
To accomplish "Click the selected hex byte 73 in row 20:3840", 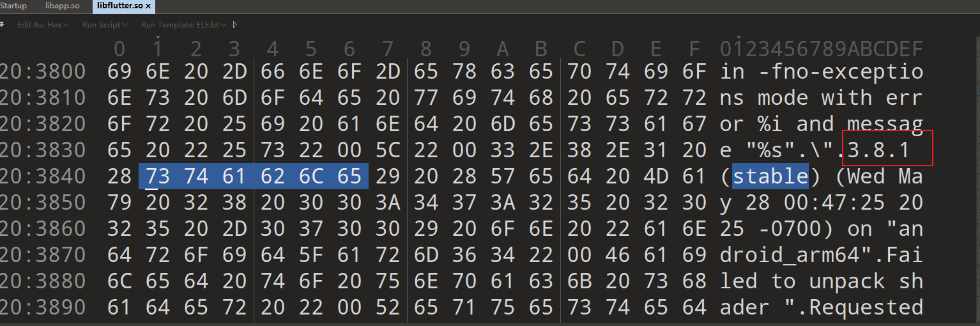I will point(157,176).
